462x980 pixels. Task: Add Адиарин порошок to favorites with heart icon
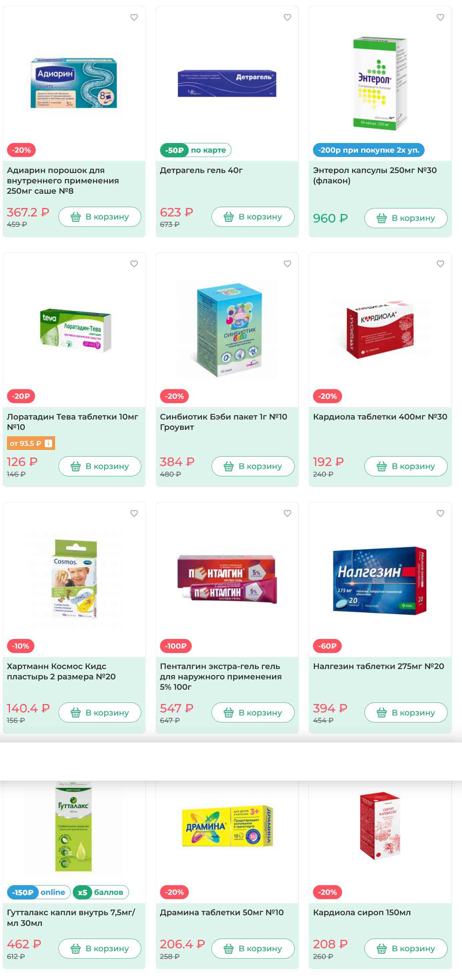[134, 17]
